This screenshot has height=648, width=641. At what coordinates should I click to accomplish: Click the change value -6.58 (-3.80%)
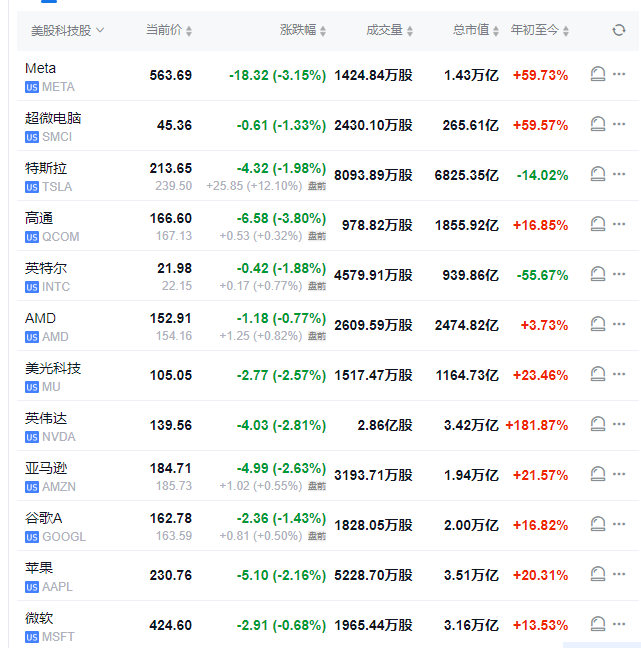tap(281, 218)
